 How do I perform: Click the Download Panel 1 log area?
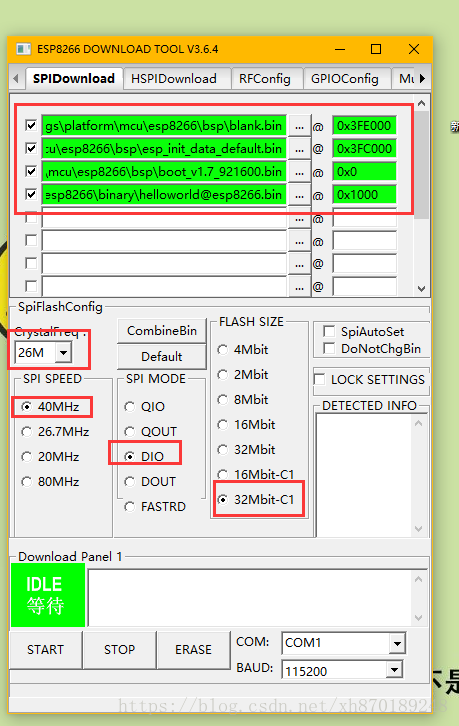pyautogui.click(x=256, y=598)
